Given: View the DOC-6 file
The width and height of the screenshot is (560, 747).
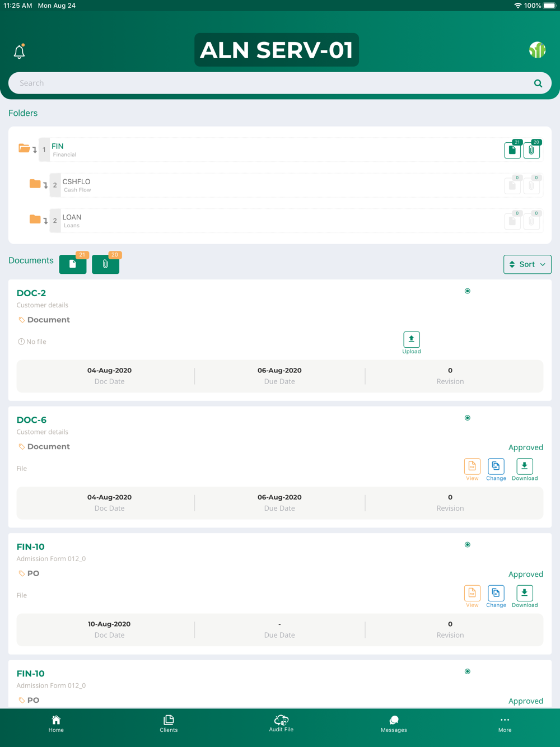Looking at the screenshot, I should coord(472,470).
